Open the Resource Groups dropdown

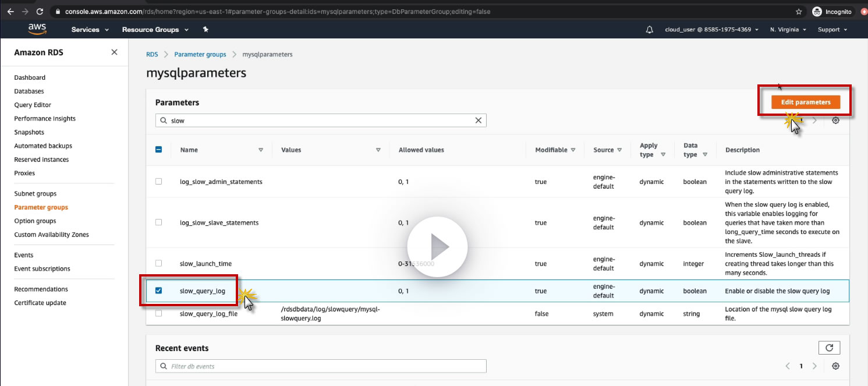tap(155, 30)
